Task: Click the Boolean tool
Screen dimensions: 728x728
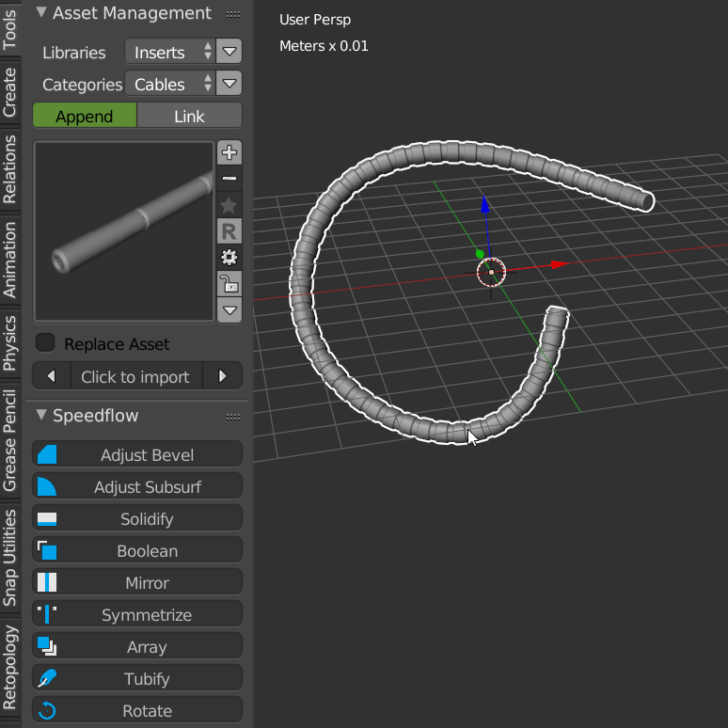Action: click(x=137, y=550)
